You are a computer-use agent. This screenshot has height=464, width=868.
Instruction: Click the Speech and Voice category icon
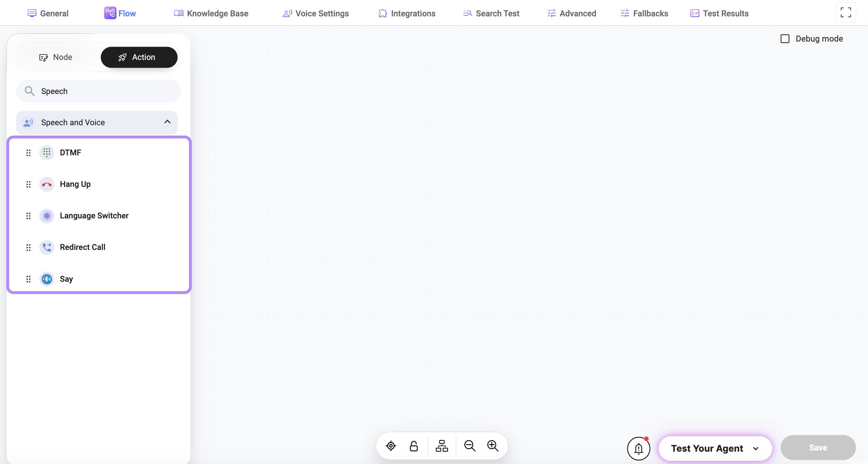28,123
